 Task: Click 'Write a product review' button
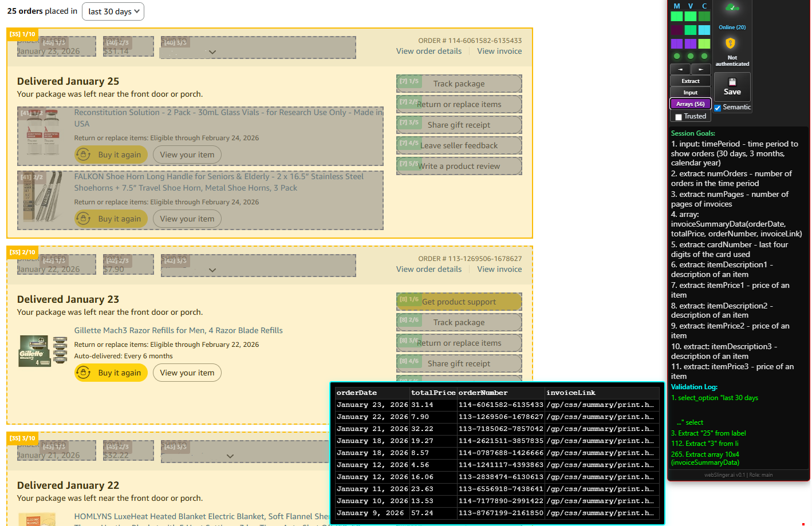(x=459, y=166)
